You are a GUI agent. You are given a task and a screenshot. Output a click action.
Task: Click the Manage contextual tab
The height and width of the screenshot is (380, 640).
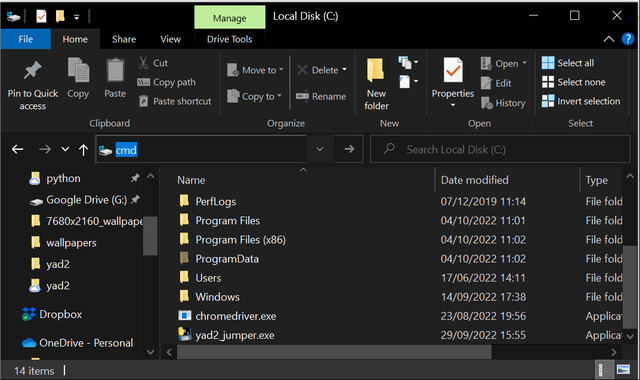click(229, 18)
